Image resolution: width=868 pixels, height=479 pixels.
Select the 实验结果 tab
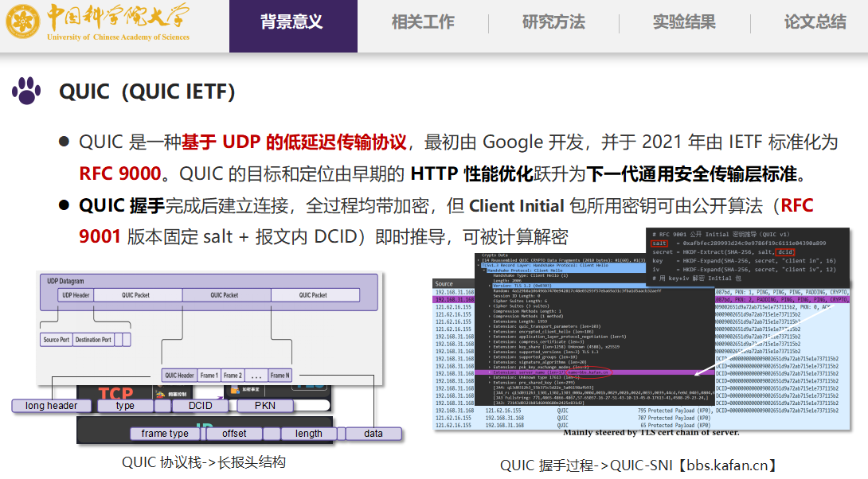pos(684,22)
